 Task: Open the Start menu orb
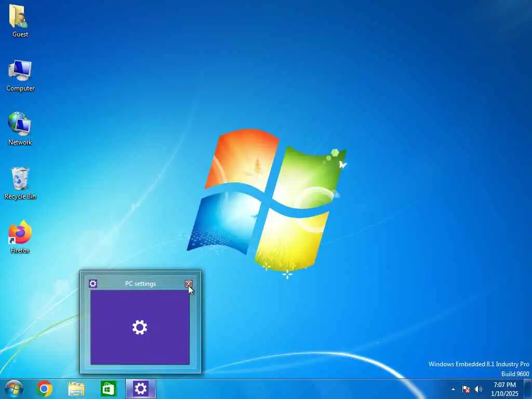point(14,389)
